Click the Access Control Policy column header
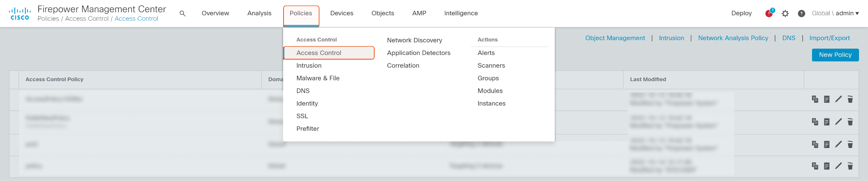The height and width of the screenshot is (181, 868). 54,80
